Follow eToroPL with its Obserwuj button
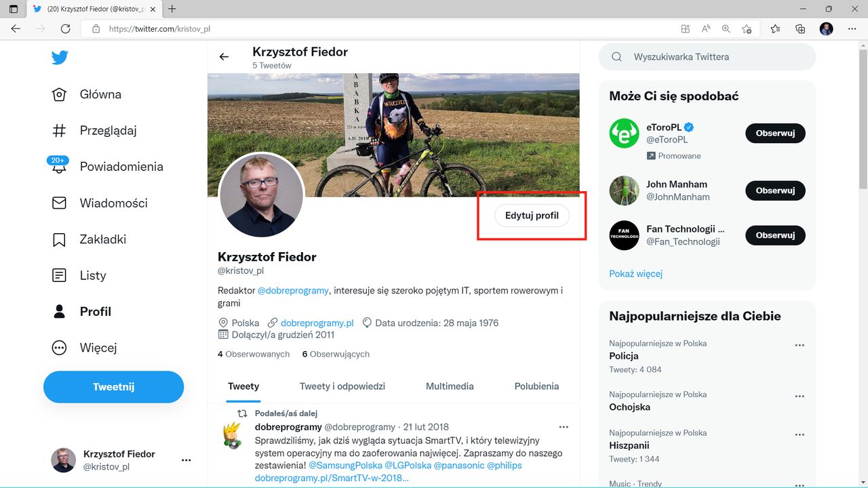The image size is (868, 488). pyautogui.click(x=775, y=133)
